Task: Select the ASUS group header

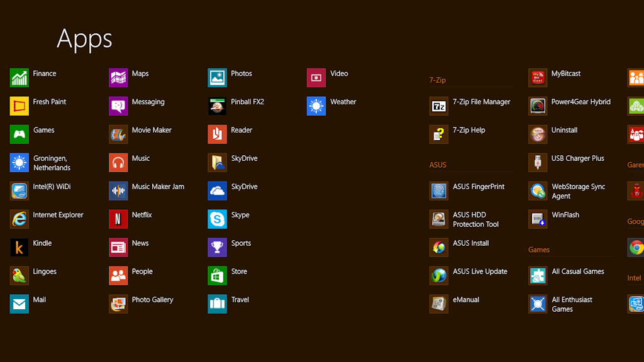Action: pos(438,165)
